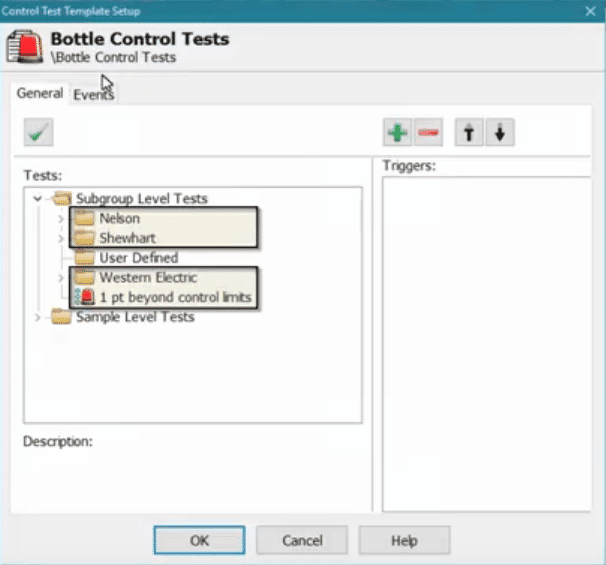Click the Bottle Control Tests header icon
Screen dimensions: 606x565
point(27,48)
